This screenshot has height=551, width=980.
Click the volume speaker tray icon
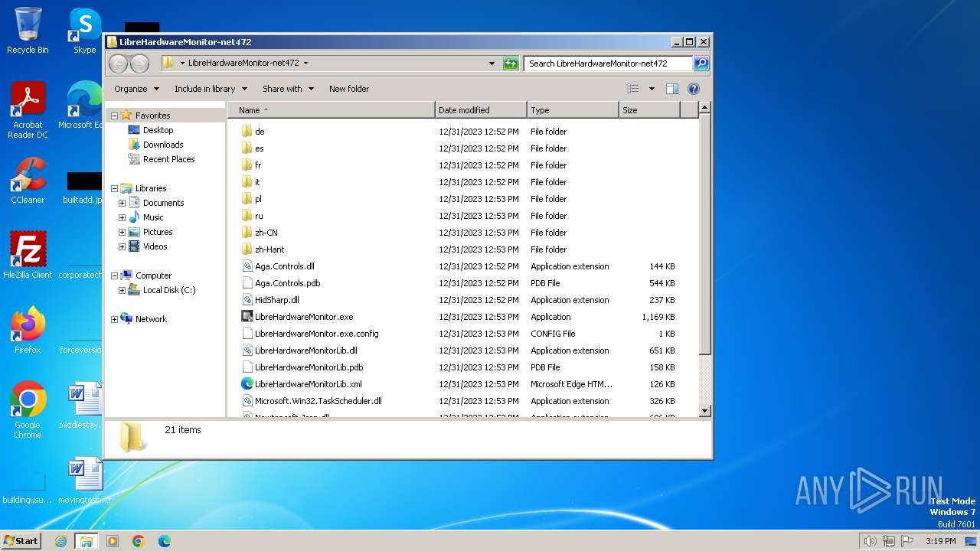tap(871, 541)
